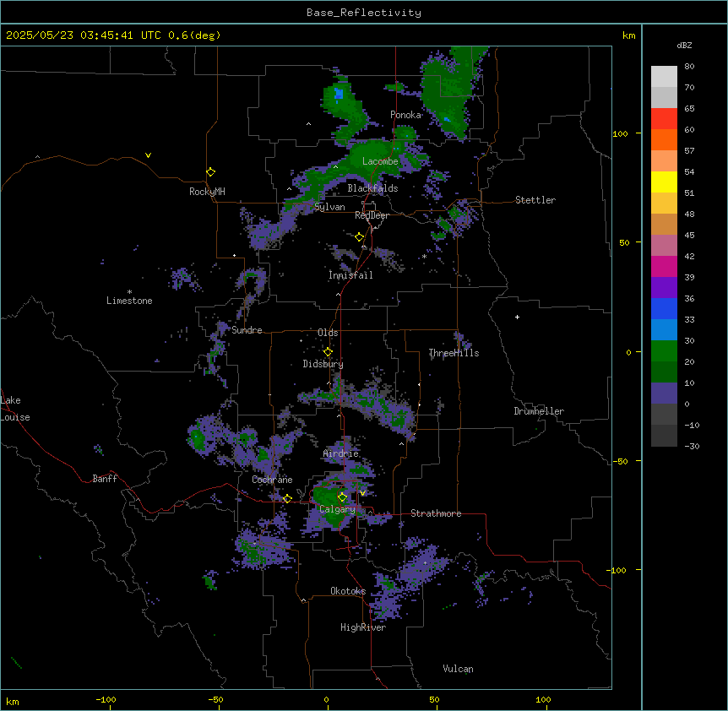Select the bright yellow swatch in the dBZ legend

coord(664,182)
